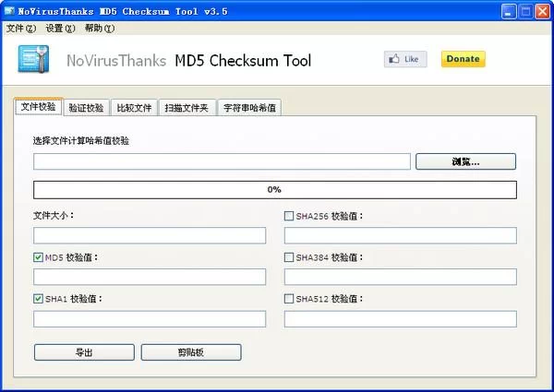Click the MD5 hash output field
Viewport: 554px width, 392px height.
(x=150, y=277)
